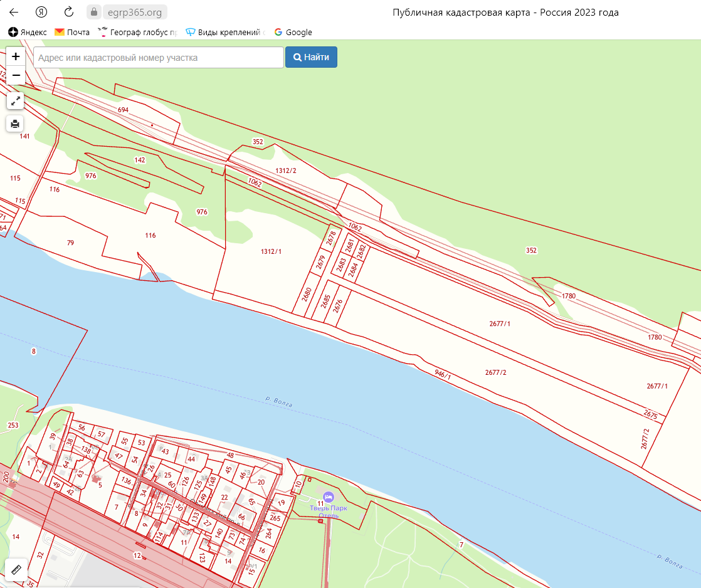Viewport: 701px width, 588px height.
Task: Reload the page with refresh icon
Action: [x=68, y=12]
